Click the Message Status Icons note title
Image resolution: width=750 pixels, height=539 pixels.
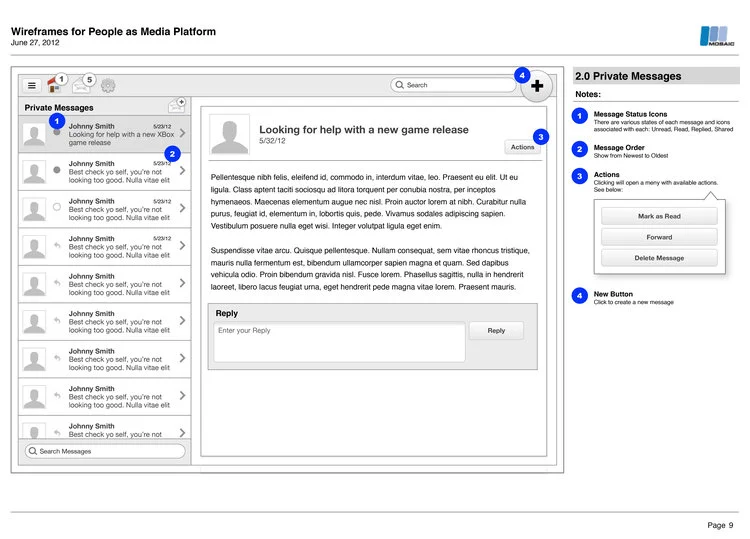[630, 114]
